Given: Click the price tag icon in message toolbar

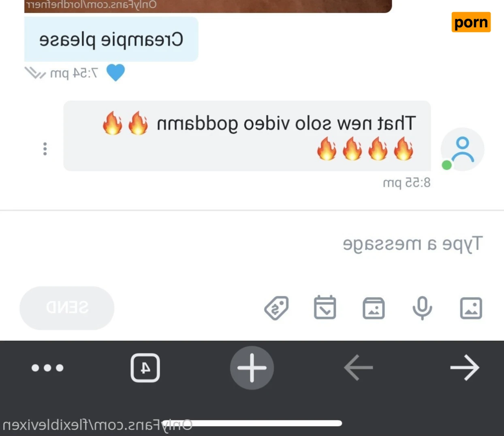Looking at the screenshot, I should tap(277, 308).
